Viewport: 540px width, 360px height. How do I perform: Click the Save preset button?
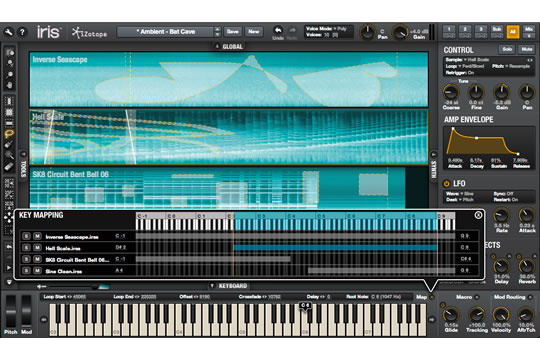(232, 32)
